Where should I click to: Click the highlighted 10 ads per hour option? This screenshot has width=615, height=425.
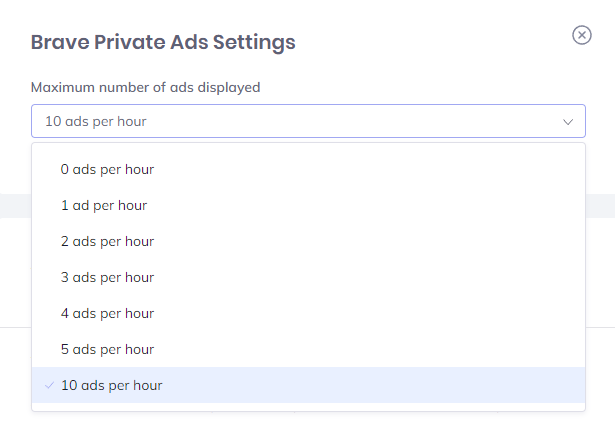(308, 385)
